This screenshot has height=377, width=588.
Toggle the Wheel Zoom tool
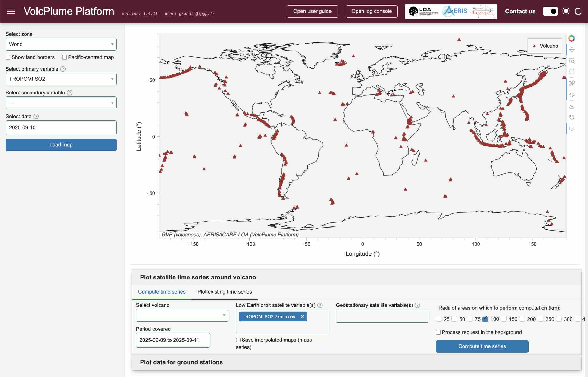tap(572, 83)
